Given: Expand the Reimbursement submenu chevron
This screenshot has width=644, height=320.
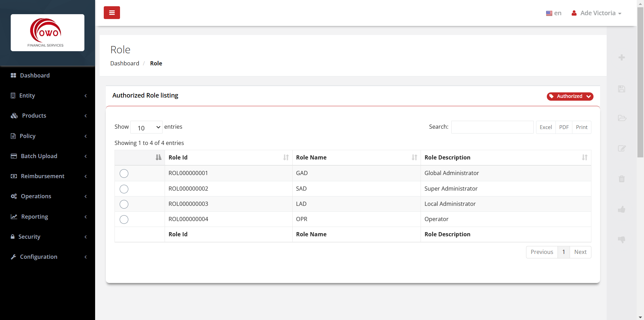Looking at the screenshot, I should point(85,176).
